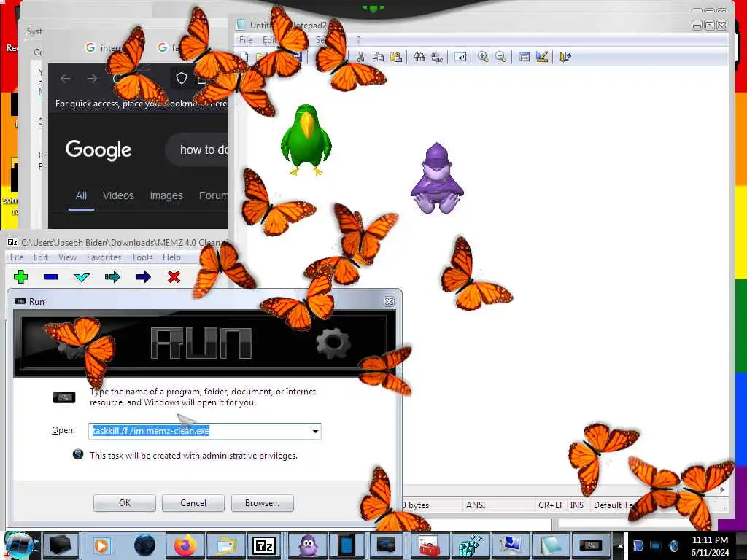Image resolution: width=747 pixels, height=560 pixels.
Task: Click the Firefox forward arrow
Action: (92, 79)
